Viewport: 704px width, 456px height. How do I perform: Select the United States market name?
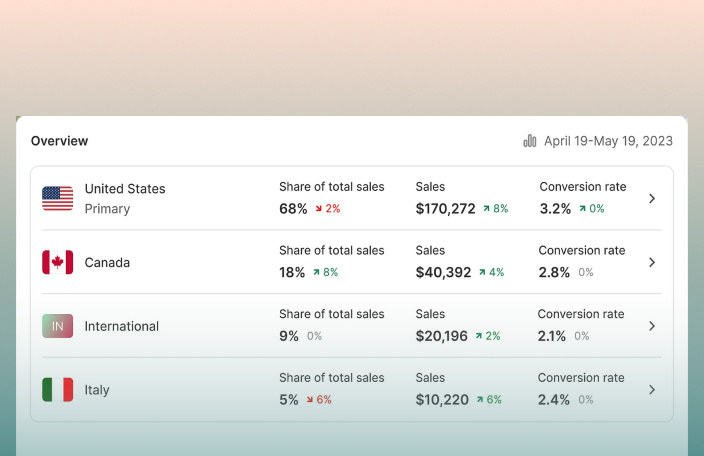click(125, 189)
